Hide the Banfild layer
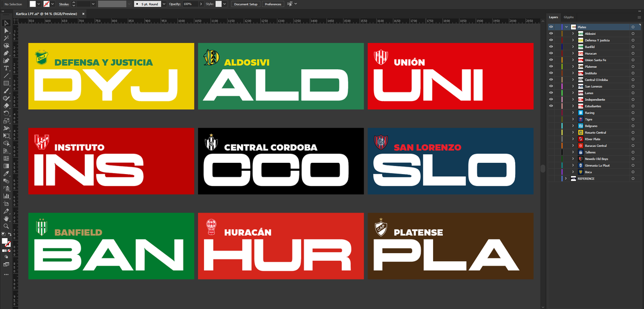Image resolution: width=644 pixels, height=309 pixels. (x=551, y=47)
